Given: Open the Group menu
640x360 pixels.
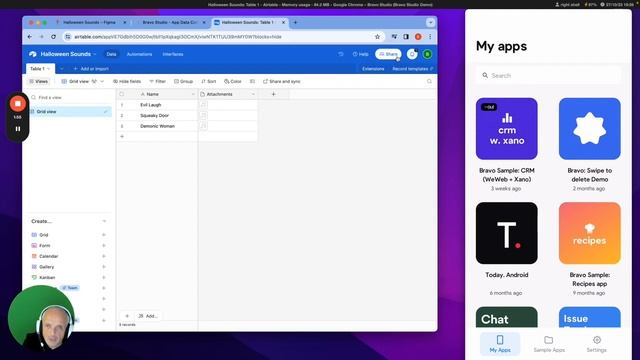Looking at the screenshot, I should 183,81.
